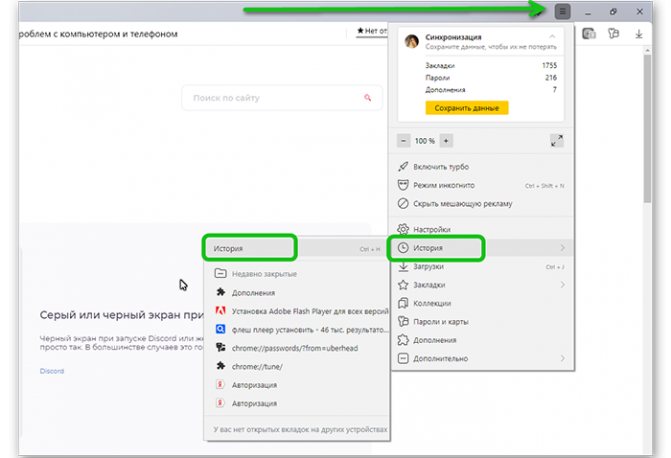Click the Включить турбо rocket icon
The width and height of the screenshot is (671, 458).
[x=403, y=167]
